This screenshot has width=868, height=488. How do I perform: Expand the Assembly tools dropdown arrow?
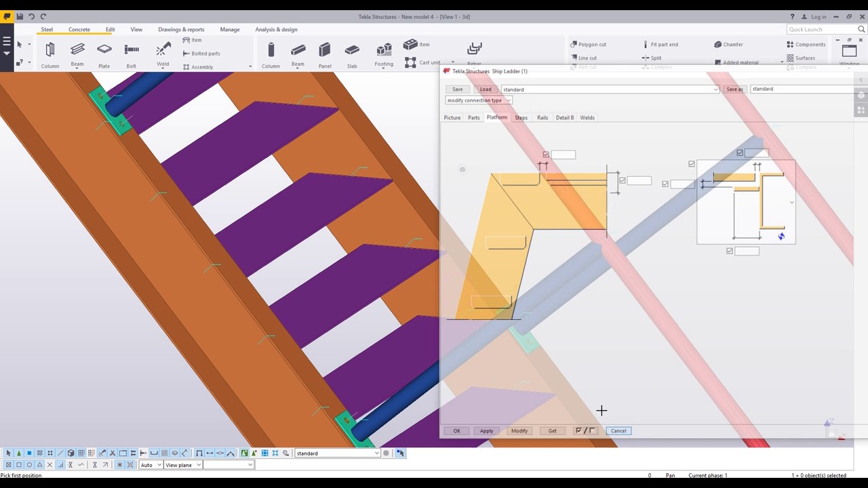(250, 66)
